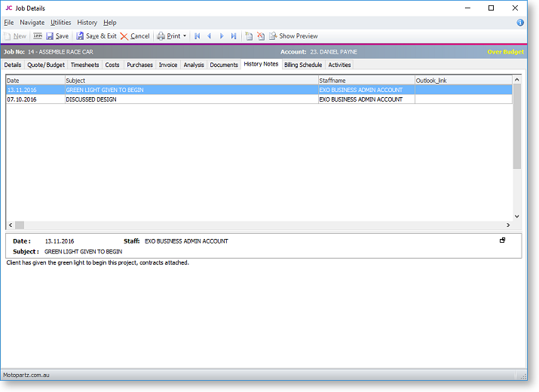Viewport: 539px width, 392px height.
Task: Switch to the Billing Schedule tab
Action: tap(303, 65)
